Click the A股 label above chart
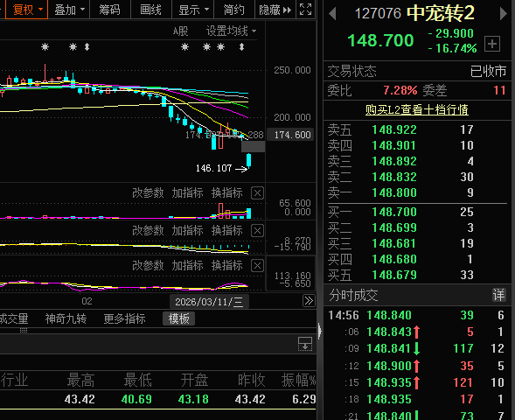The image size is (515, 420). 181,31
